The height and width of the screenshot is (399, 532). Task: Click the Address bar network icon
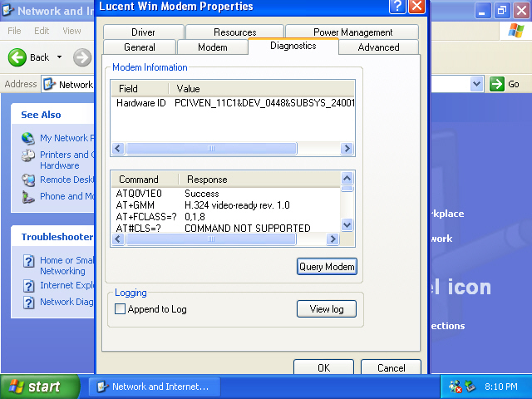[x=50, y=84]
